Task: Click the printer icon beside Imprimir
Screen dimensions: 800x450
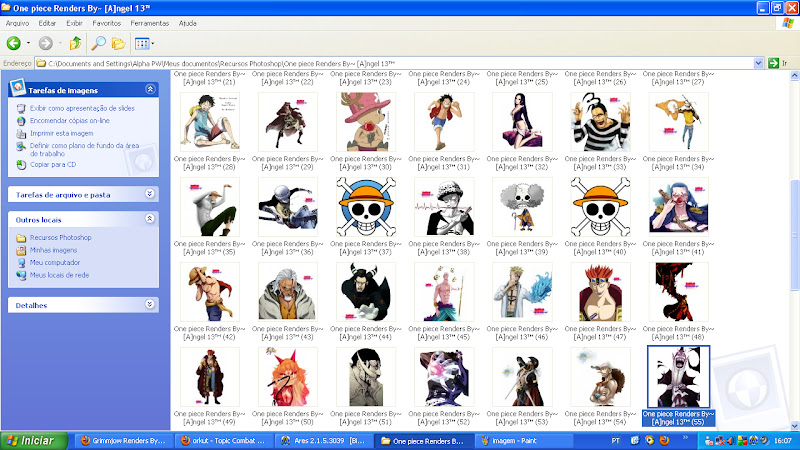Action: (21, 134)
